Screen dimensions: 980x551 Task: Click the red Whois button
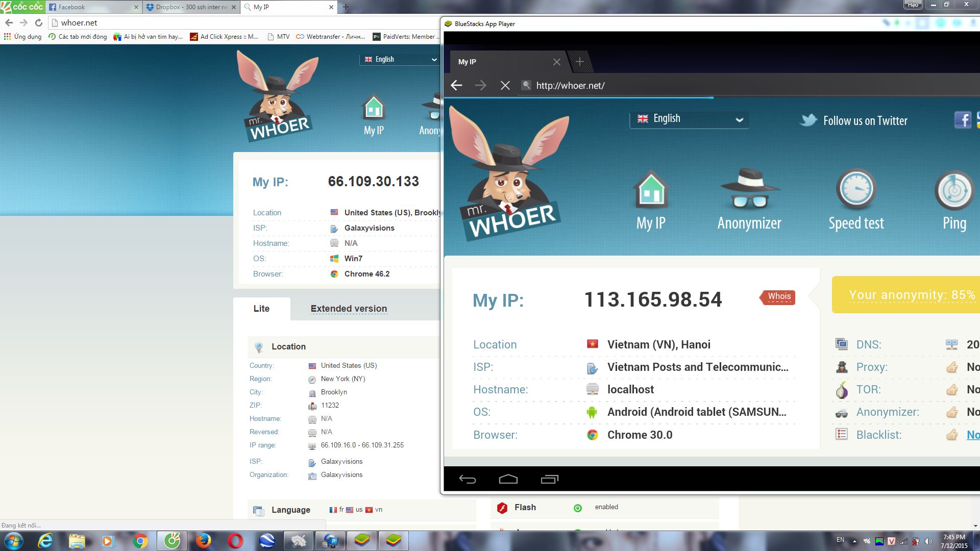[778, 296]
